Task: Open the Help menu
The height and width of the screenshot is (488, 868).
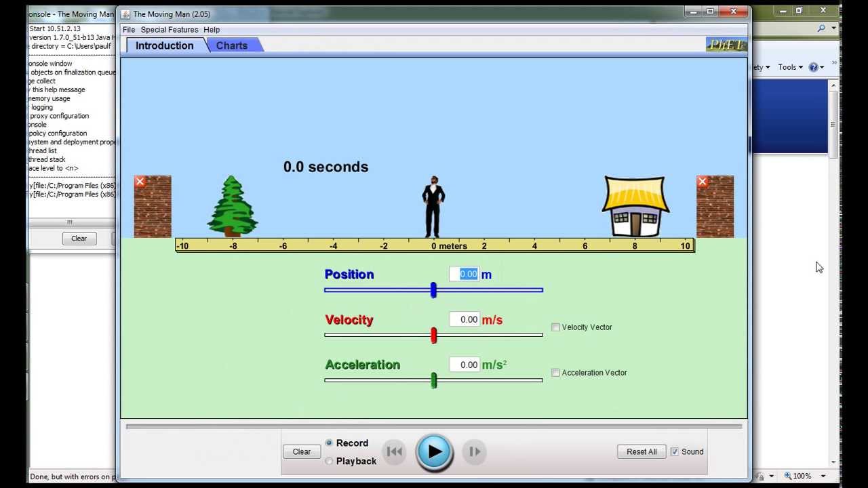Action: point(212,30)
